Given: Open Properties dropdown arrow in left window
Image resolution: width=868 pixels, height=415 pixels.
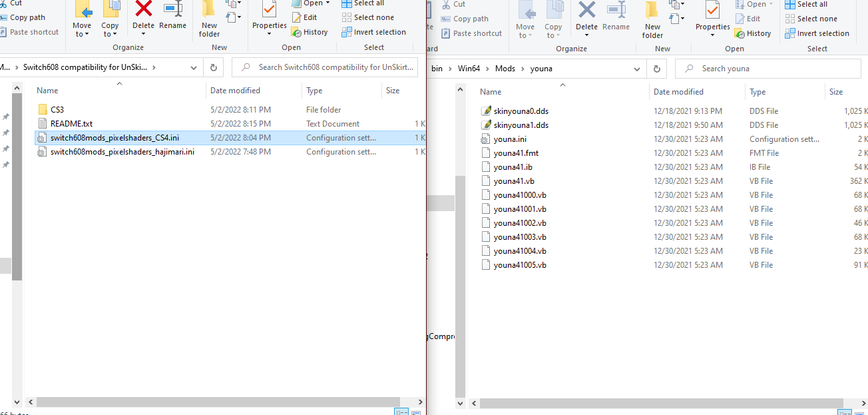Looking at the screenshot, I should (x=269, y=34).
